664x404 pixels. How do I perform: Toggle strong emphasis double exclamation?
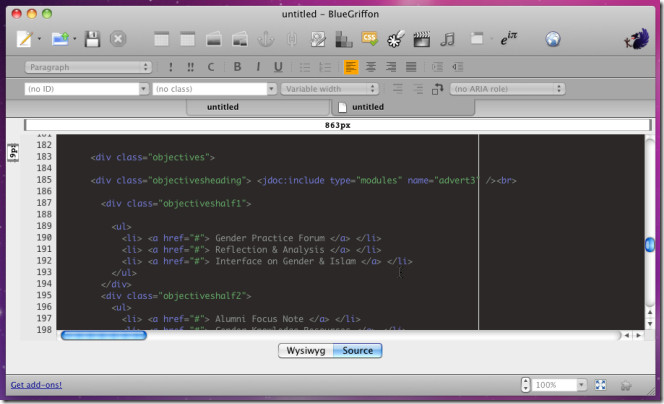click(x=191, y=67)
